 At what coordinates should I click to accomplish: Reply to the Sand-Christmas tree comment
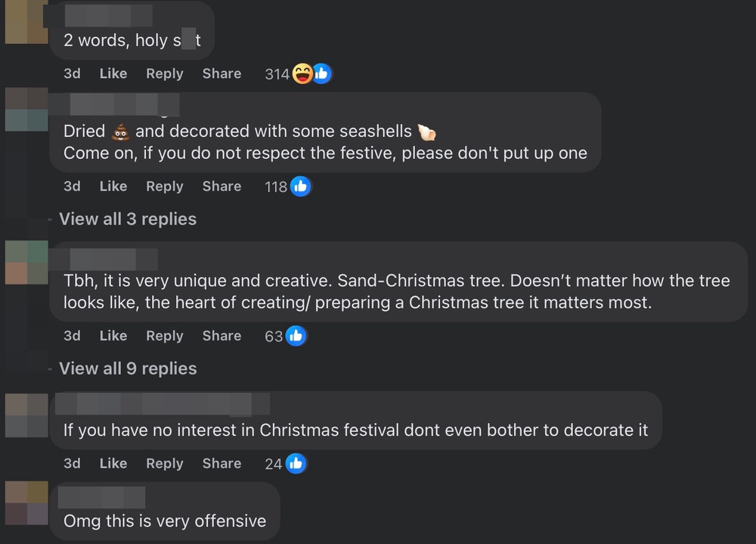165,336
